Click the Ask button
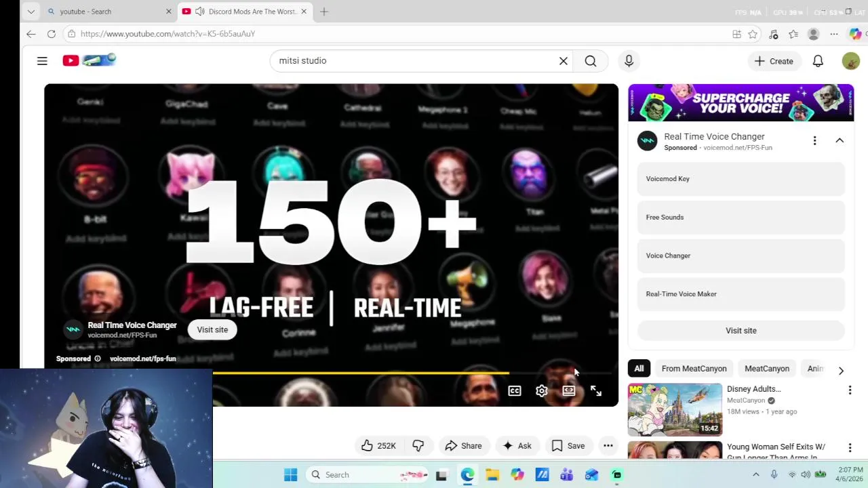Screen dimensions: 868x488 coord(517,445)
